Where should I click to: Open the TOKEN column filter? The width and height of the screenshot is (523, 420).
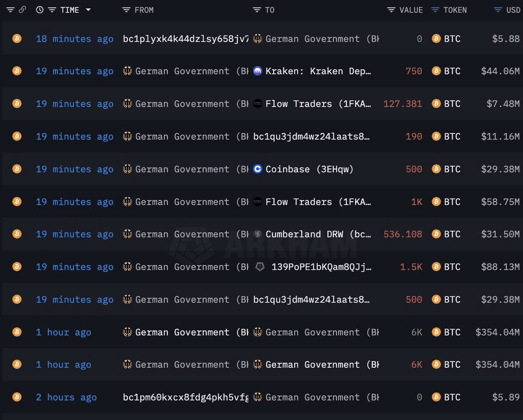tap(436, 10)
